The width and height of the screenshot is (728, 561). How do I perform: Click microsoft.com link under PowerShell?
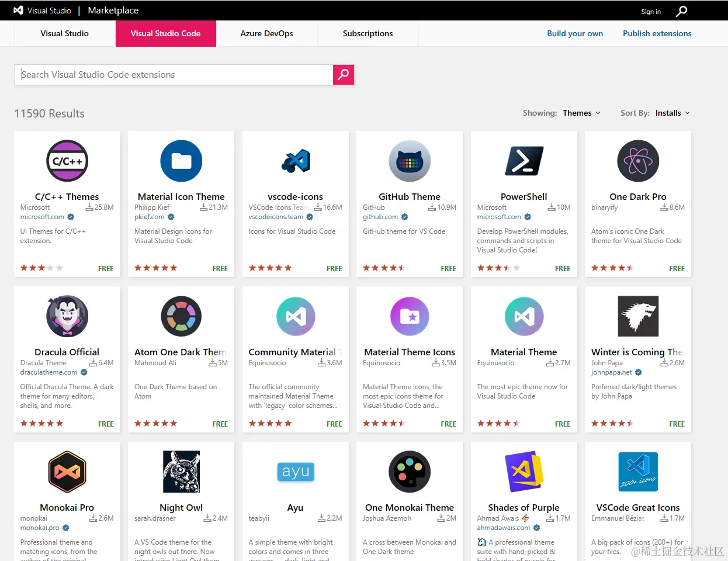[499, 217]
